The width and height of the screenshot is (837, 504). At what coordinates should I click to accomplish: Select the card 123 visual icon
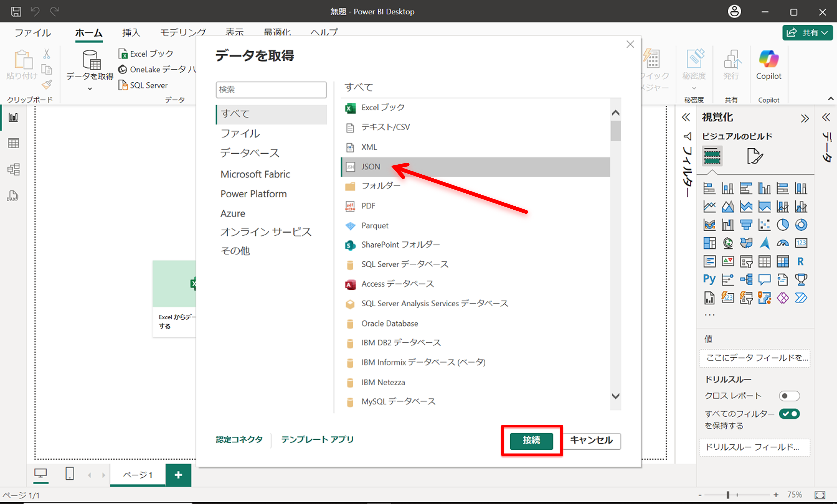point(801,243)
